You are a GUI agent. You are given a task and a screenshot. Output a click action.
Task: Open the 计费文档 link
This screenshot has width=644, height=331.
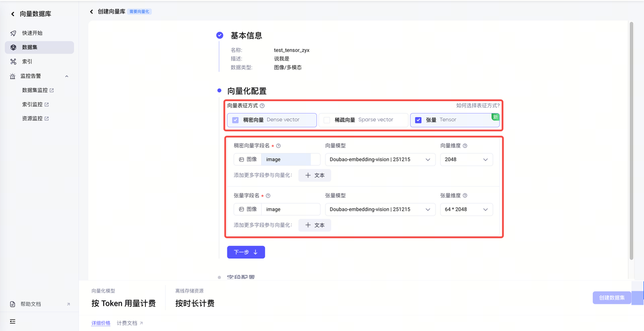pyautogui.click(x=130, y=323)
